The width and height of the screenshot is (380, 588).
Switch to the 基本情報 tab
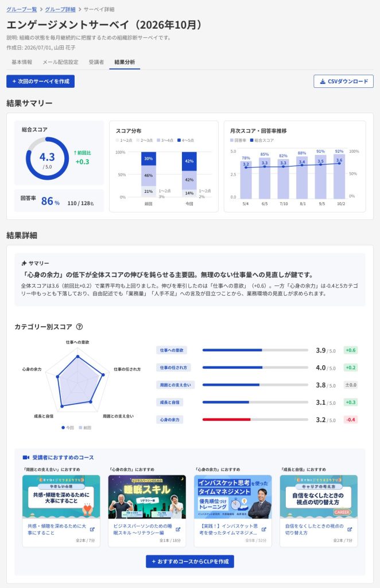tap(22, 62)
